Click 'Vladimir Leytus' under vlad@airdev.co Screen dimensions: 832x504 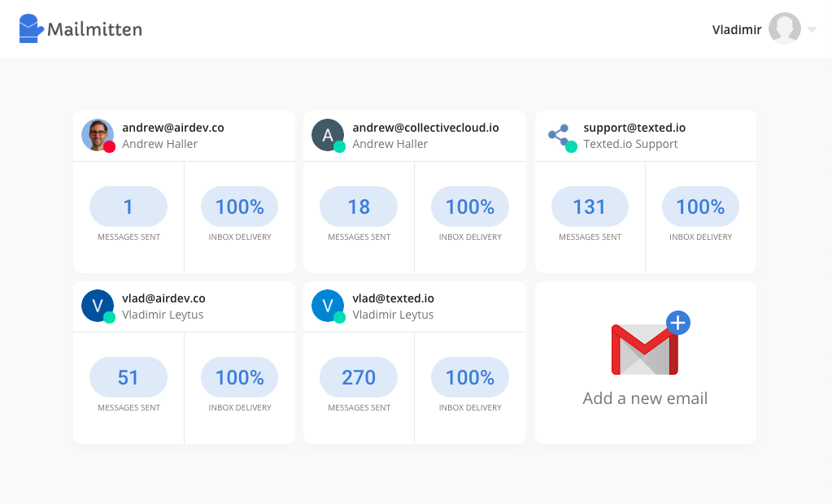[x=163, y=315]
